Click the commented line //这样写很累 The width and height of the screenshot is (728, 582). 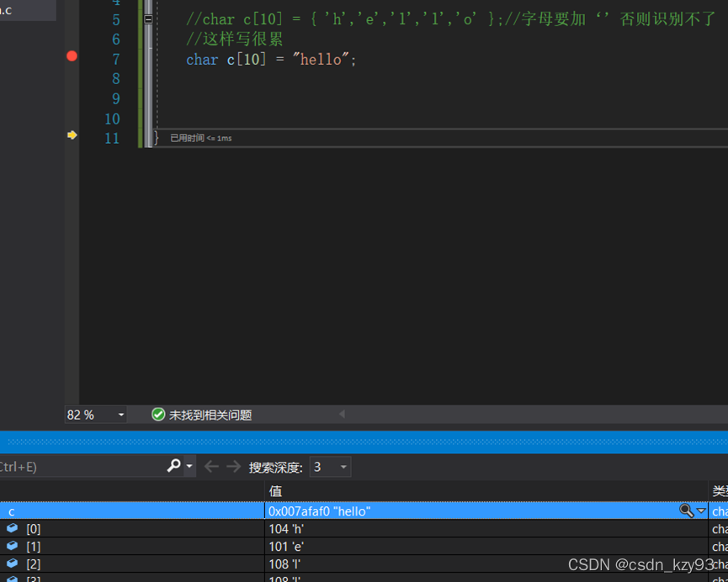coord(235,39)
